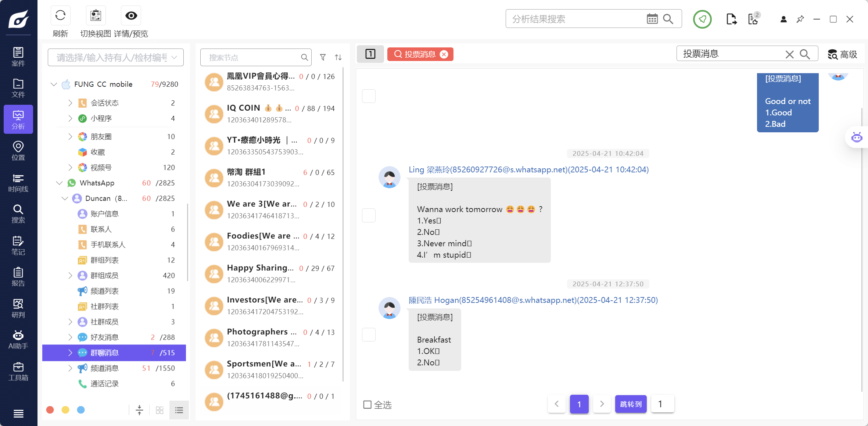Select the 时间线 timeline sidebar icon
The height and width of the screenshot is (426, 868).
[18, 183]
